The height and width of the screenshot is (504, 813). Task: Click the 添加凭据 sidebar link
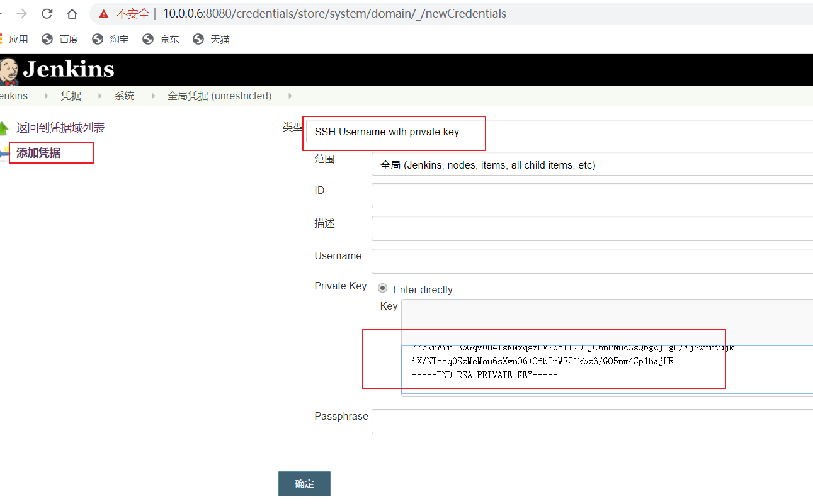click(x=38, y=153)
